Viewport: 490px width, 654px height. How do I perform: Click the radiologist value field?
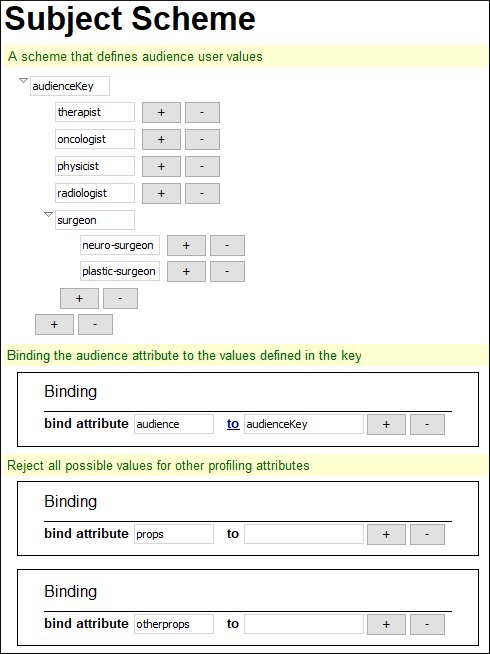pos(95,193)
